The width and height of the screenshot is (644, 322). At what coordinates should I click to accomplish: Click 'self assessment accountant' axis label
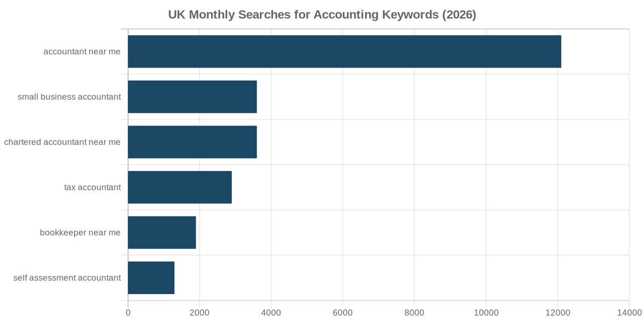tap(67, 278)
